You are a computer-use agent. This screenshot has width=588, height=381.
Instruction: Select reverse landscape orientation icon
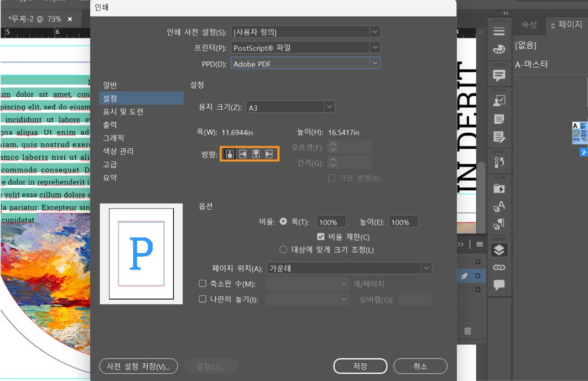click(x=269, y=154)
